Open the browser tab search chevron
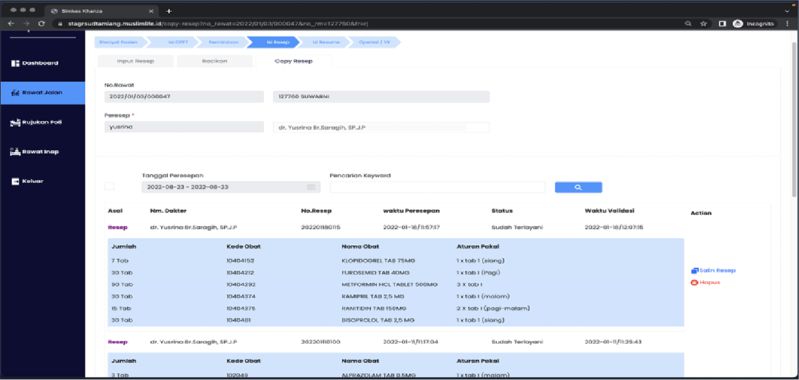Viewport: 799px width, 380px height. pos(787,11)
